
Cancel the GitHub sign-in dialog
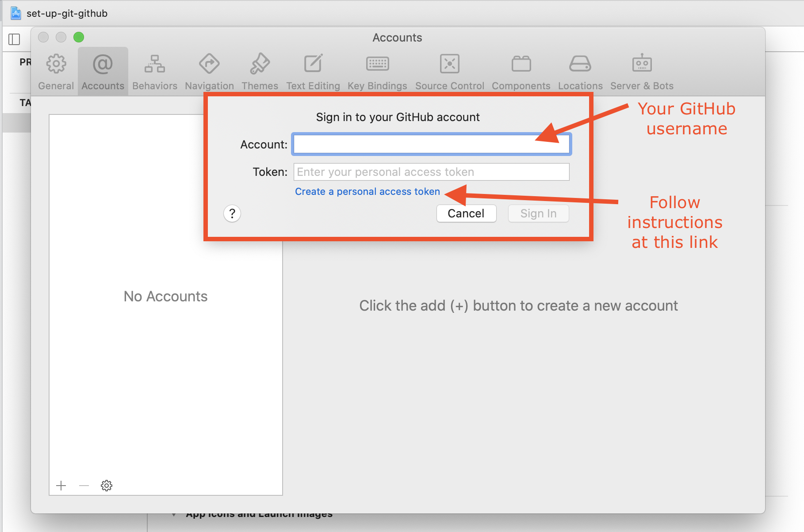(466, 213)
